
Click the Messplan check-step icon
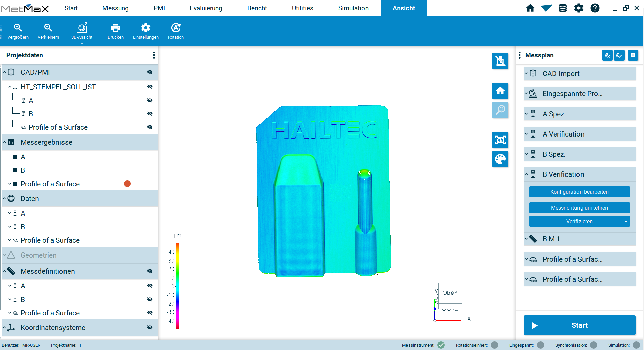pos(619,55)
